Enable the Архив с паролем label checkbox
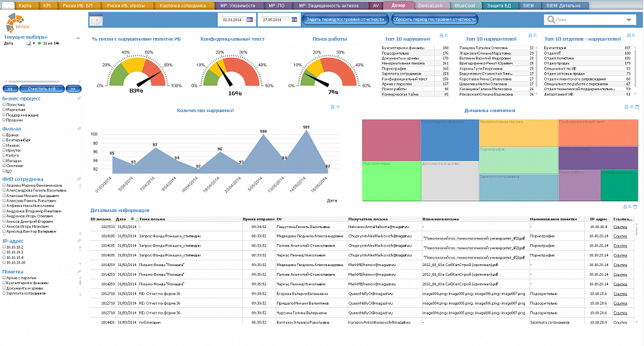 click(x=4, y=278)
